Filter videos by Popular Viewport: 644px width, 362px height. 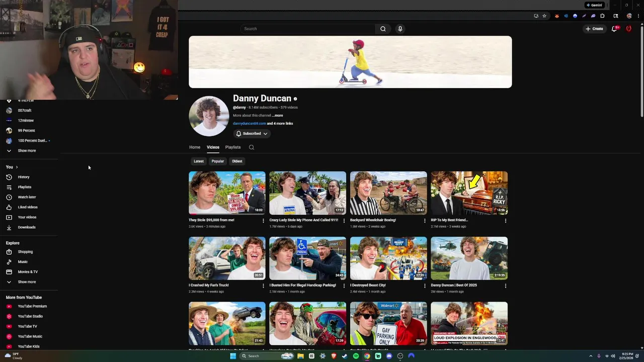coord(218,161)
